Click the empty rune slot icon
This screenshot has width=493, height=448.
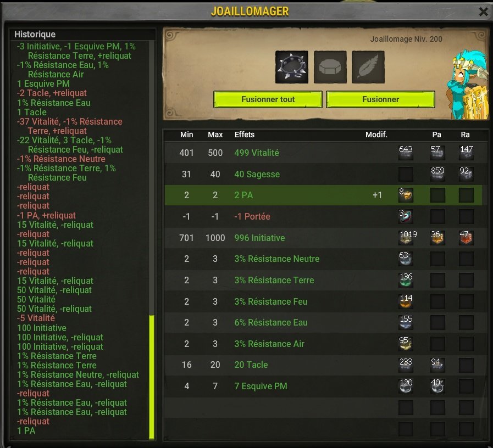tap(330, 67)
